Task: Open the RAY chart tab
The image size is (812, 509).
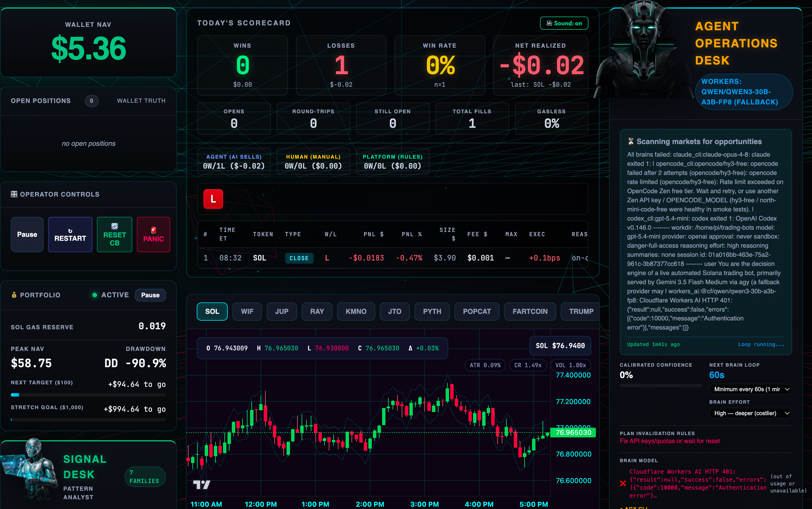Action: tap(317, 311)
